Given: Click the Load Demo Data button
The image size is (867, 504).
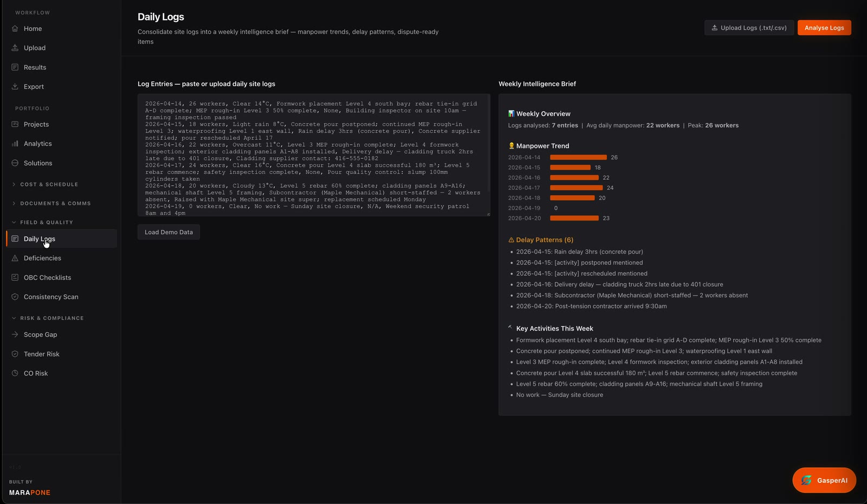Looking at the screenshot, I should (x=169, y=232).
